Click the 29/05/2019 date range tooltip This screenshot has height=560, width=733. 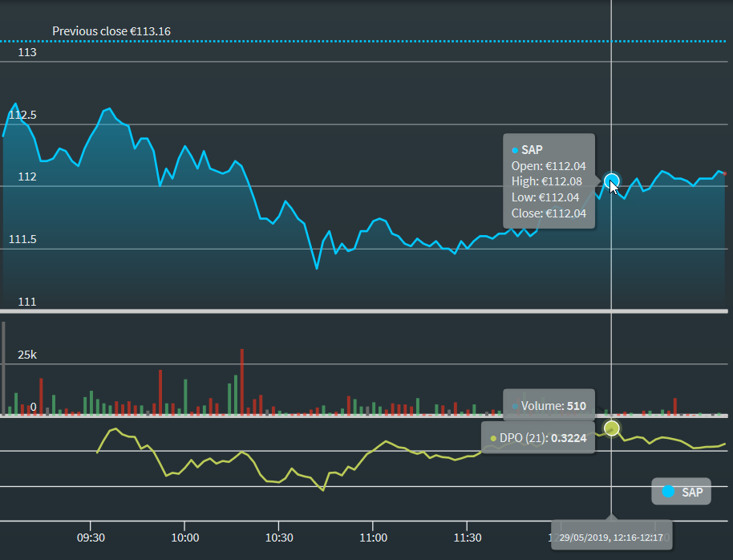click(612, 537)
